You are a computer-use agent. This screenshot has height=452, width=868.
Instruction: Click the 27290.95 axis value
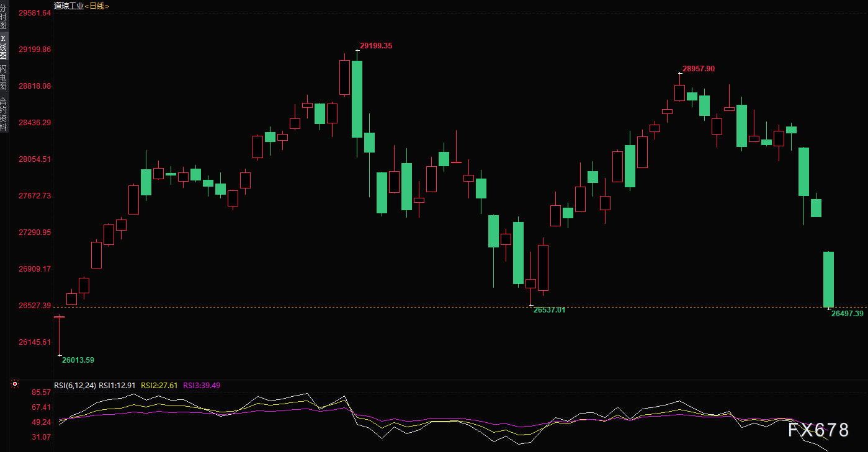point(35,232)
